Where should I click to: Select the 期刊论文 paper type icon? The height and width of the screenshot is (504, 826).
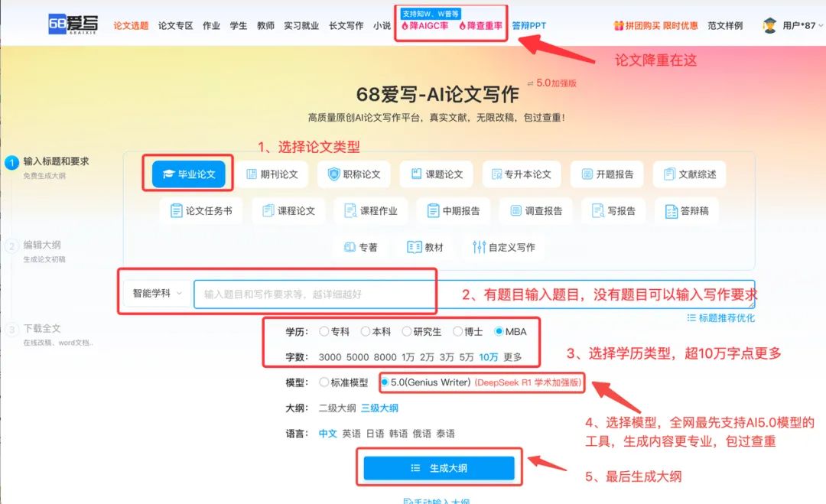(252, 174)
